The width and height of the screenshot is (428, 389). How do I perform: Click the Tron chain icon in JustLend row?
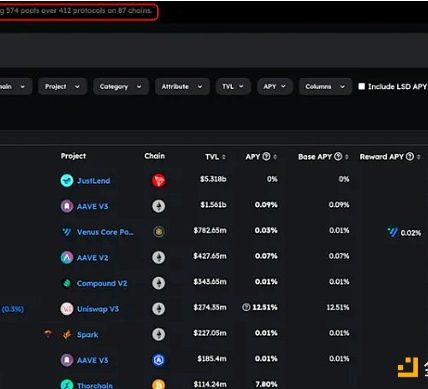click(x=158, y=180)
